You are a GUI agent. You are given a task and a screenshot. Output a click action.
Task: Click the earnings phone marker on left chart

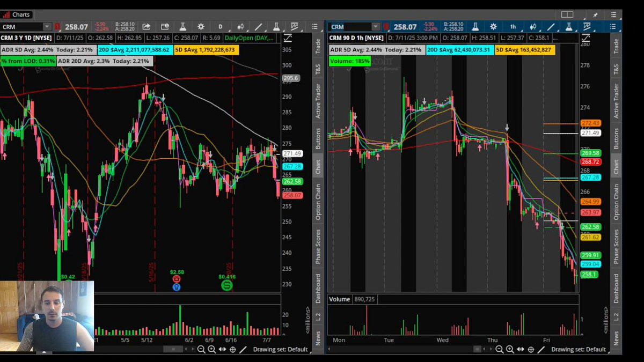tap(177, 279)
